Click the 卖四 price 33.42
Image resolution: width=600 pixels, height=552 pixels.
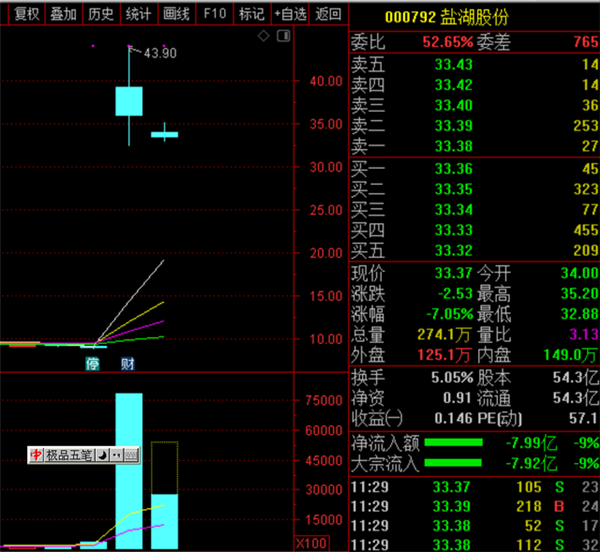point(453,85)
